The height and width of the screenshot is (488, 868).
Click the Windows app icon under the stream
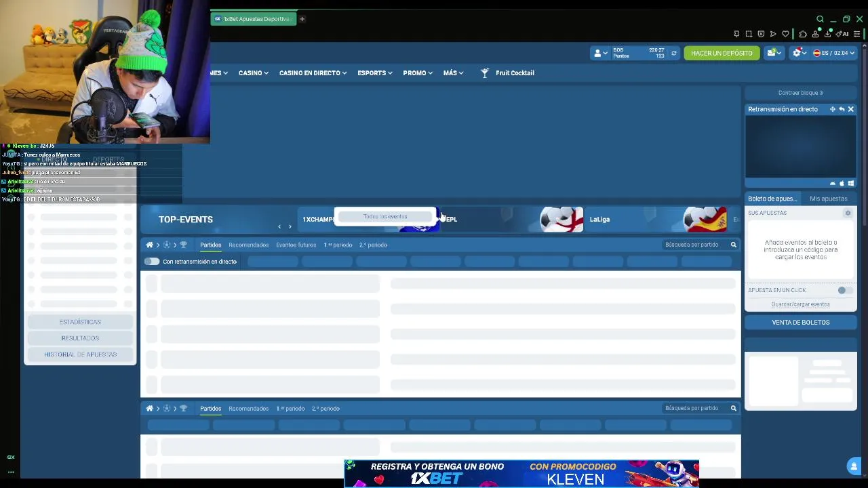coord(850,183)
